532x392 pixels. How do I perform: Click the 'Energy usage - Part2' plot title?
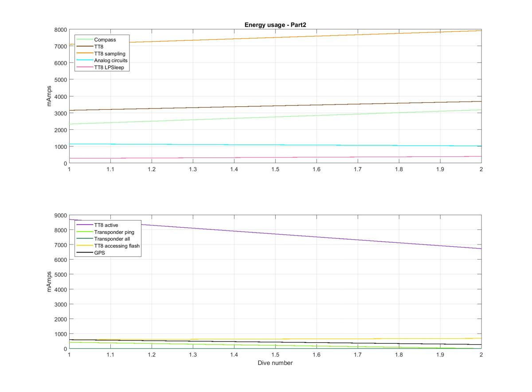[x=275, y=25]
